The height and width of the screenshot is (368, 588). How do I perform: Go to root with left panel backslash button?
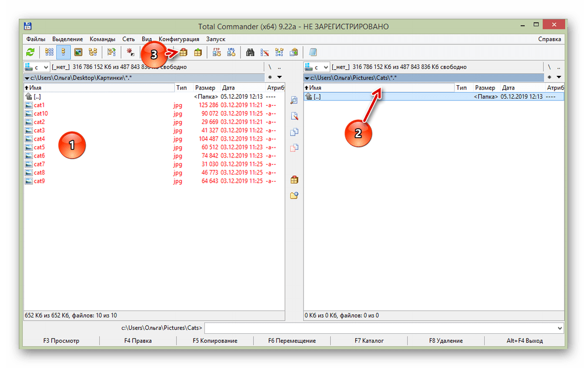point(270,67)
